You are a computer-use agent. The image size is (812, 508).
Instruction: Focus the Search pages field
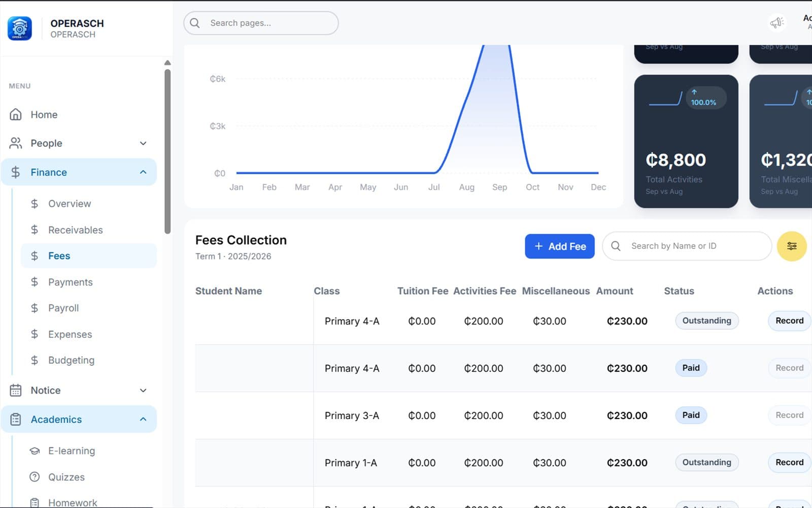[x=261, y=23]
